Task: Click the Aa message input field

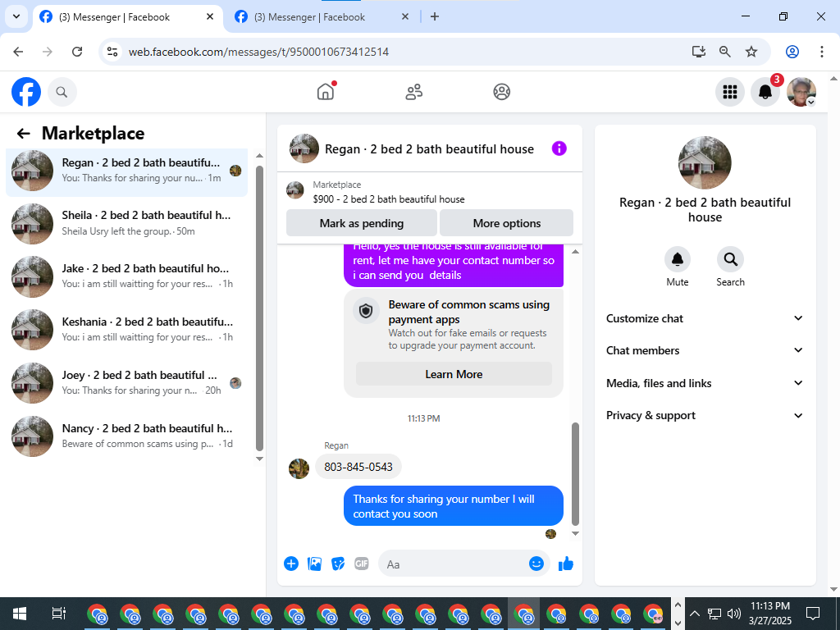Action: click(x=455, y=564)
